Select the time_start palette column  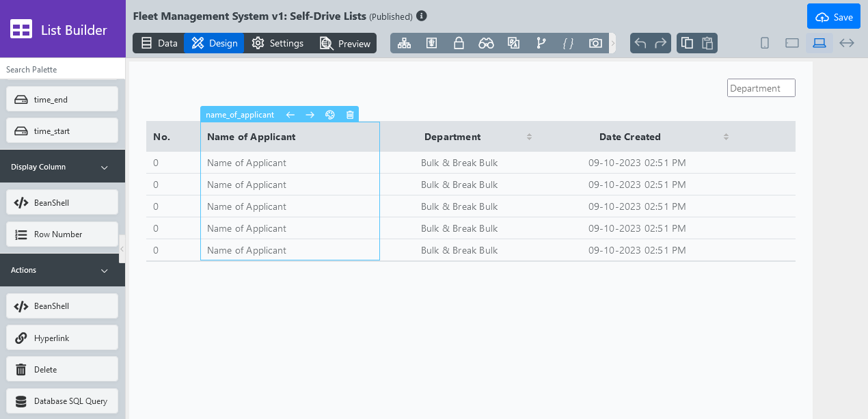pos(62,131)
